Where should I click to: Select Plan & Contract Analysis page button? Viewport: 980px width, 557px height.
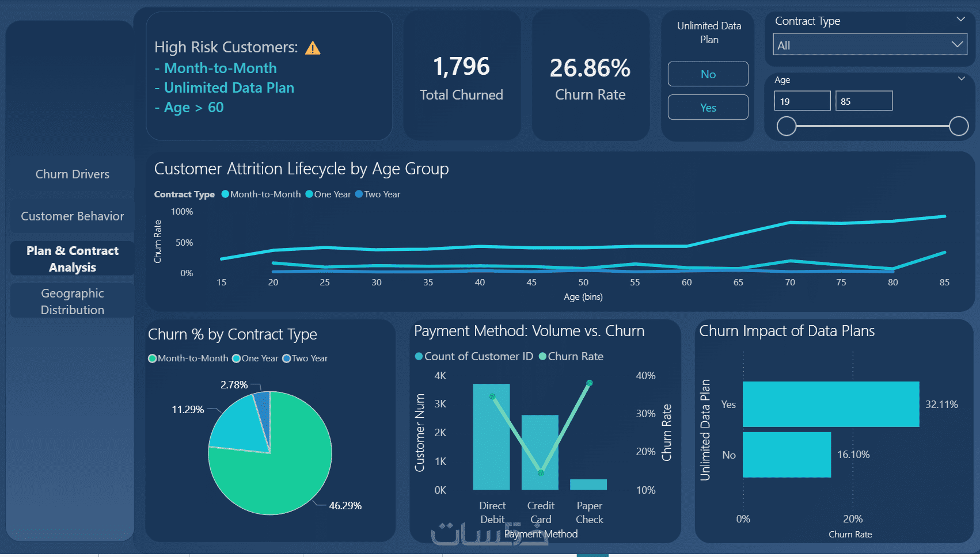tap(73, 259)
